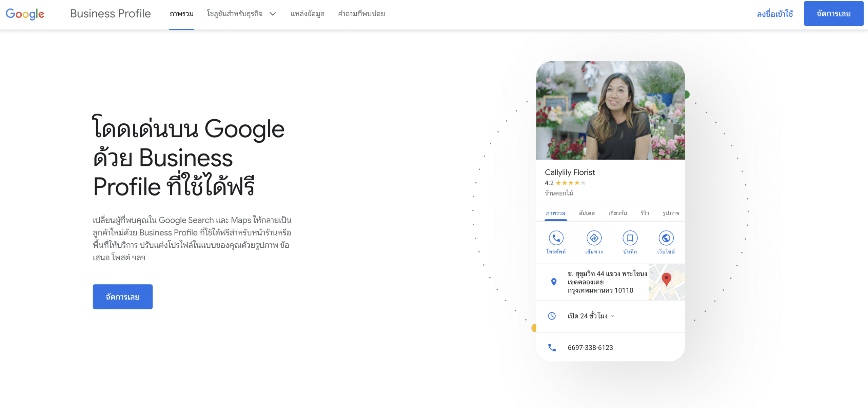Image resolution: width=868 pixels, height=408 pixels.
Task: Click the Google logo
Action: click(x=25, y=14)
